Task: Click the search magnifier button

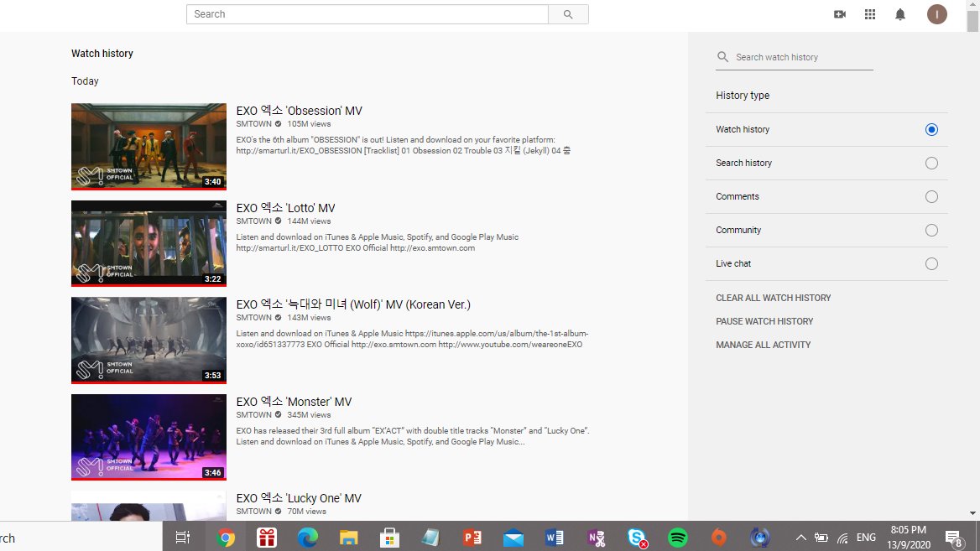Action: 568,14
